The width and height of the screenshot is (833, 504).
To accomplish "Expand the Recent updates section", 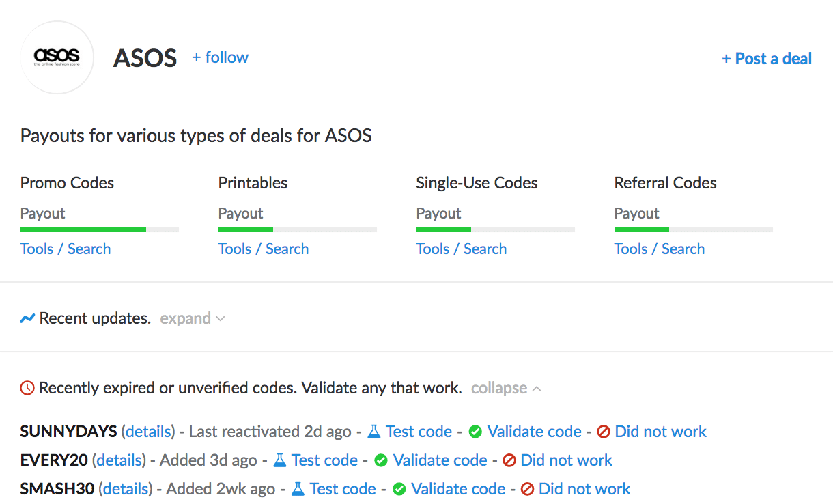I will coord(192,318).
